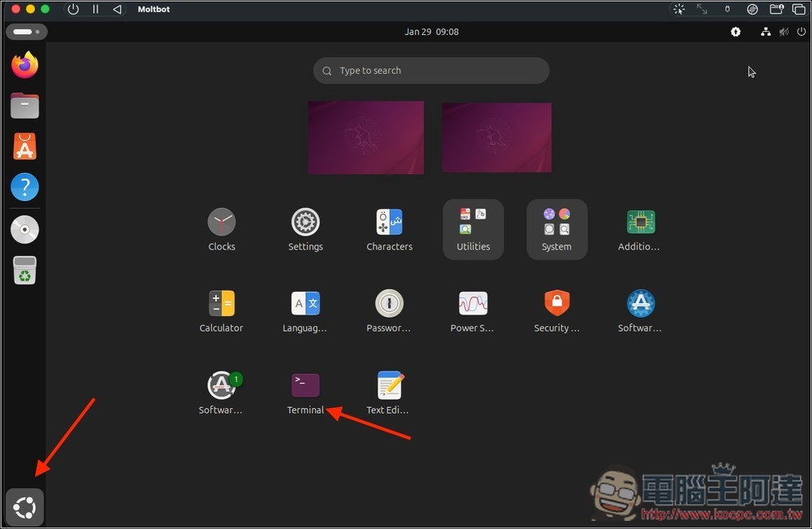812x529 pixels.
Task: Click the search field to type a query
Action: tap(430, 71)
